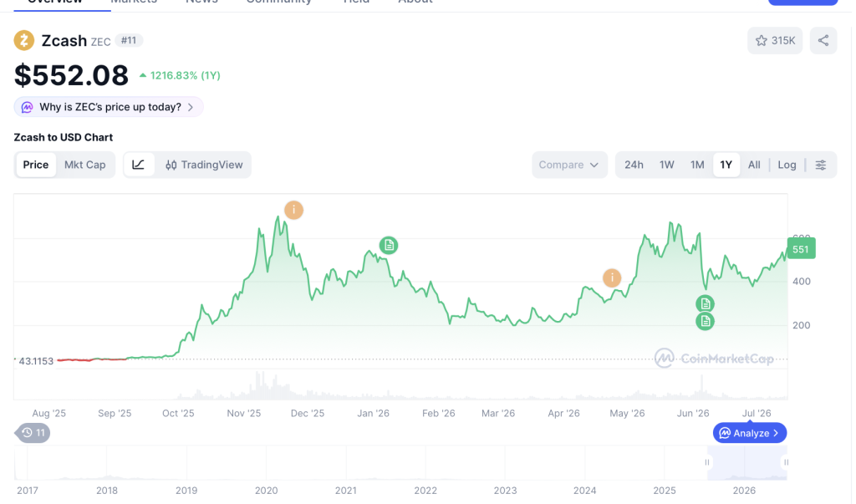The image size is (856, 504).
Task: Click the 551 current price label
Action: [801, 249]
